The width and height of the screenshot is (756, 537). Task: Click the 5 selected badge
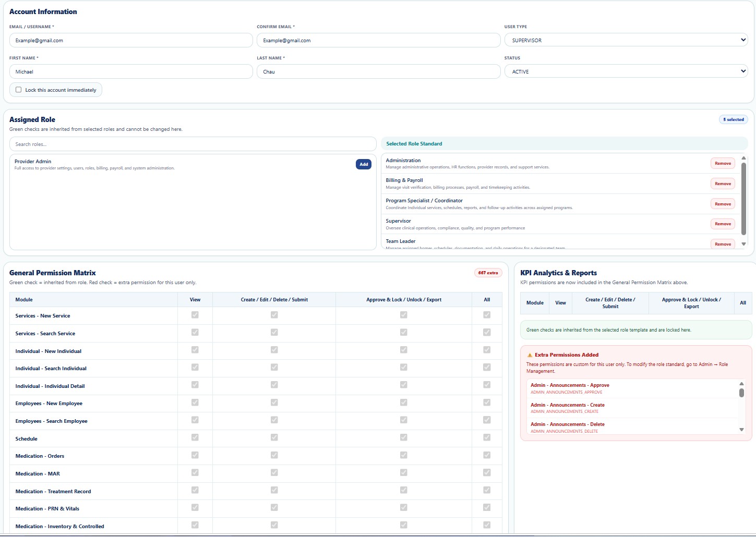733,119
